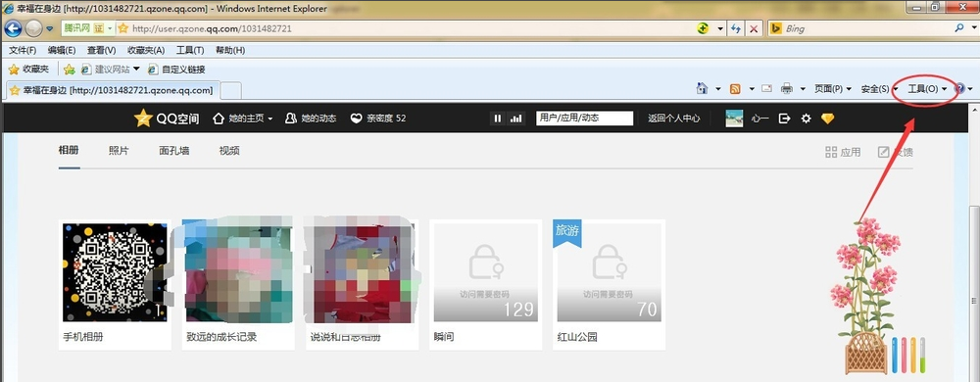Click the magnifier search icon

pyautogui.click(x=959, y=28)
